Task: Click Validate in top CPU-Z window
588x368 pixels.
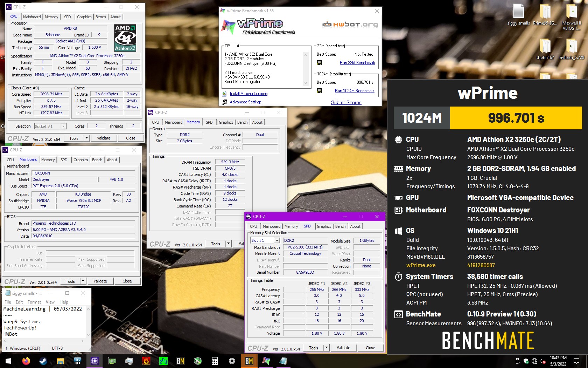Action: [104, 138]
